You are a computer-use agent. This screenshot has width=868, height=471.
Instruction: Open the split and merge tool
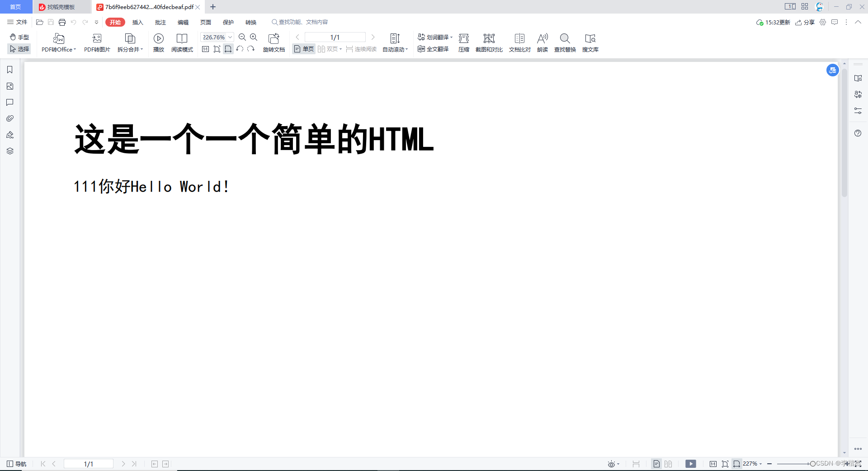[x=130, y=43]
